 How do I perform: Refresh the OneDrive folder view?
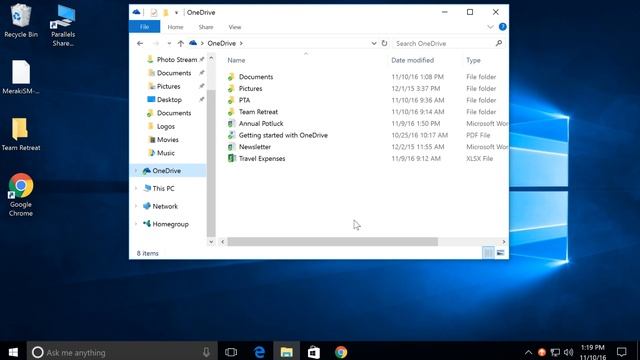(384, 43)
